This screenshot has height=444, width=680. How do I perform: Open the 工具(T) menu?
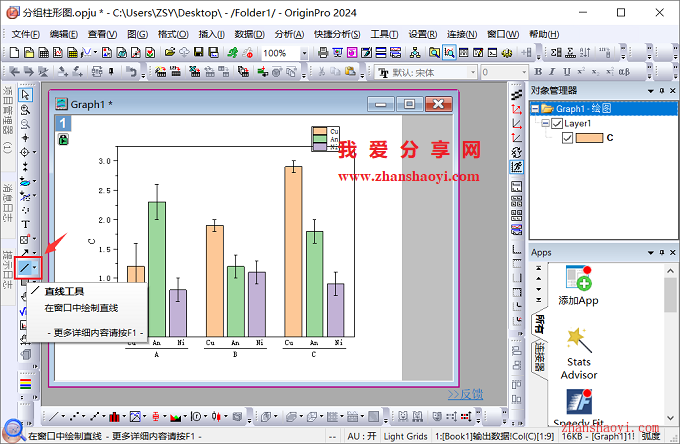click(384, 34)
